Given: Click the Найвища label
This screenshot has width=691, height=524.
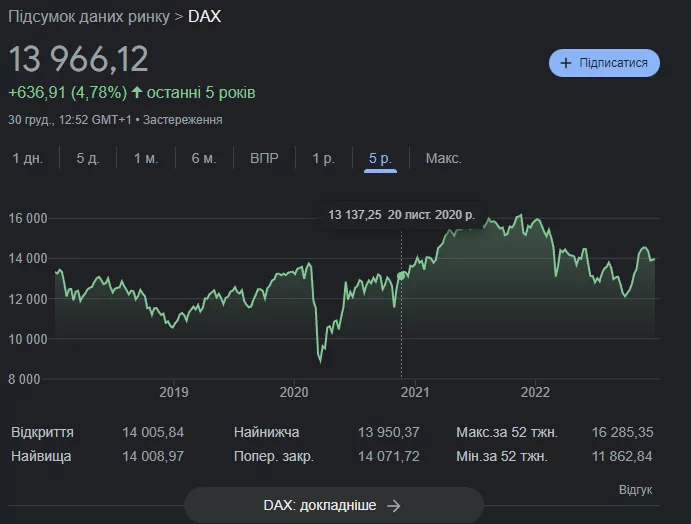Looking at the screenshot, I should (41, 456).
